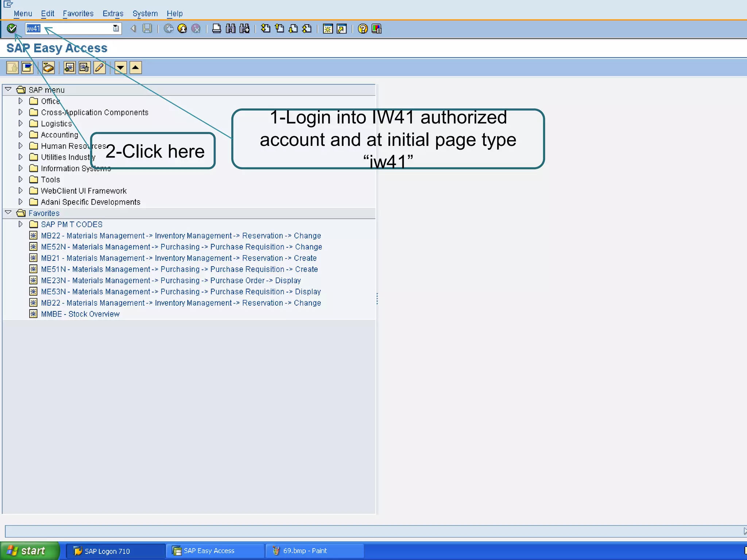The height and width of the screenshot is (560, 747).
Task: Select MB21 Reservation Create favorite
Action: [x=179, y=258]
